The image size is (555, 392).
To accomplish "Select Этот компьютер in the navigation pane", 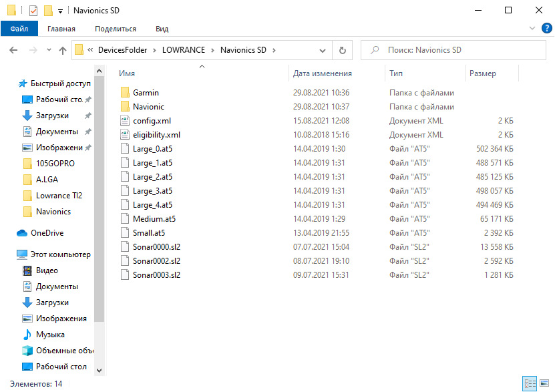I will (61, 254).
